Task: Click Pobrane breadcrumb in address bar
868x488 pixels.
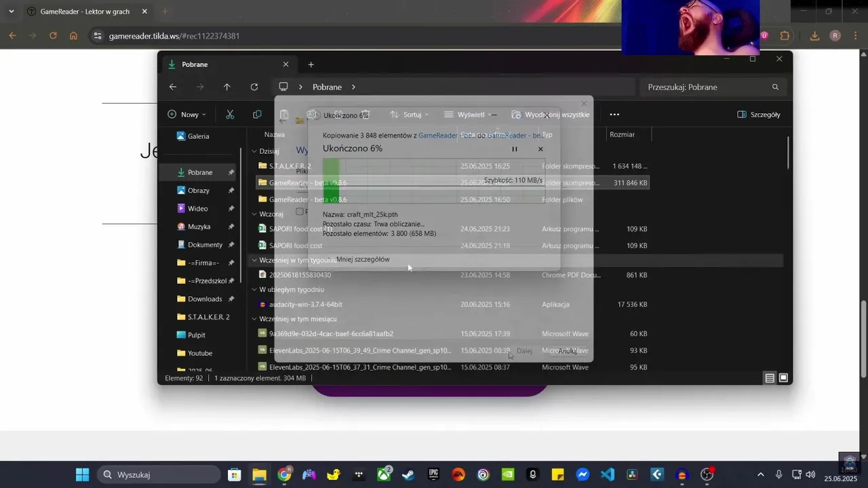Action: [x=327, y=87]
